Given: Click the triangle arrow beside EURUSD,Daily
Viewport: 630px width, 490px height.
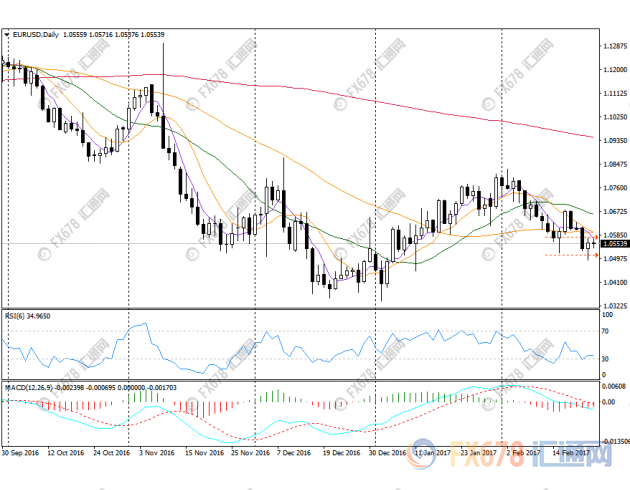Looking at the screenshot, I should 7,34.
